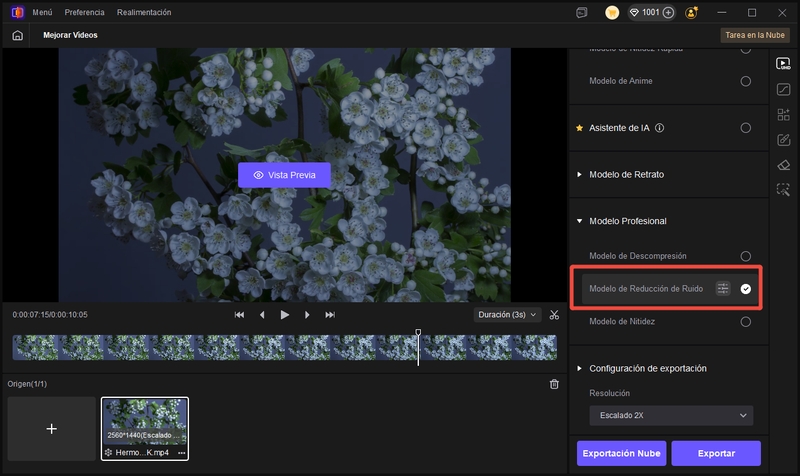800x476 pixels.
Task: Click the info icon beside Asistente de IA
Action: click(659, 128)
